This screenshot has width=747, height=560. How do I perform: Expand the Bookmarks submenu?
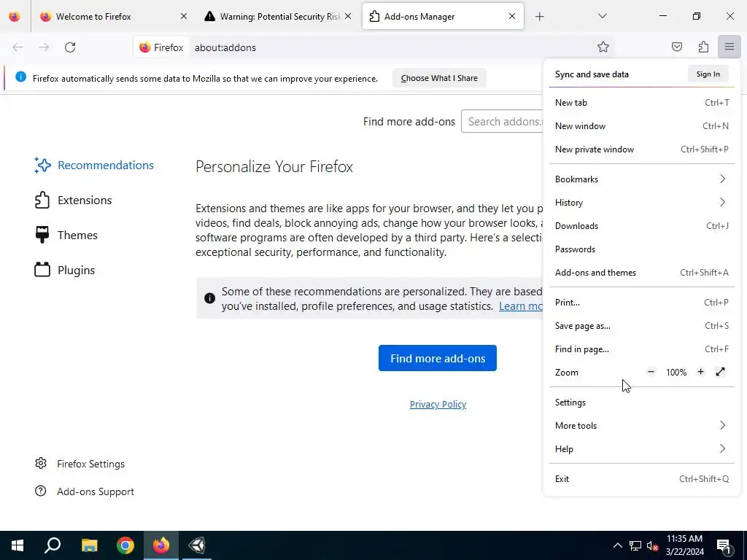point(642,179)
